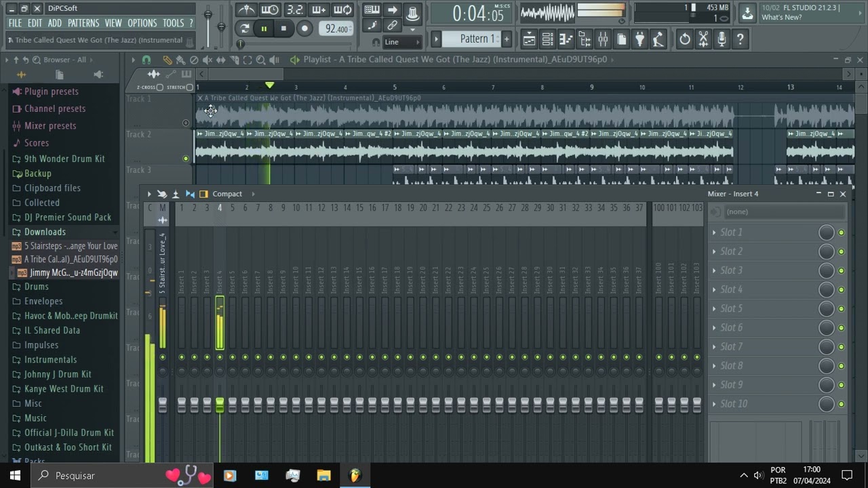The height and width of the screenshot is (488, 868).
Task: Open the Piano roll view icon
Action: pyautogui.click(x=566, y=39)
